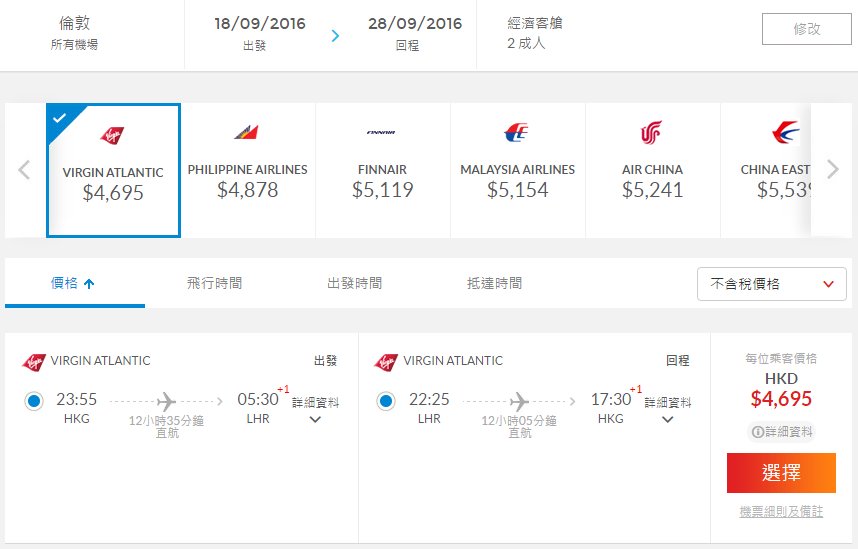Screen dimensions: 858x549
Task: Select the checked Virgin Atlantic $4,695 card
Action: click(x=113, y=170)
